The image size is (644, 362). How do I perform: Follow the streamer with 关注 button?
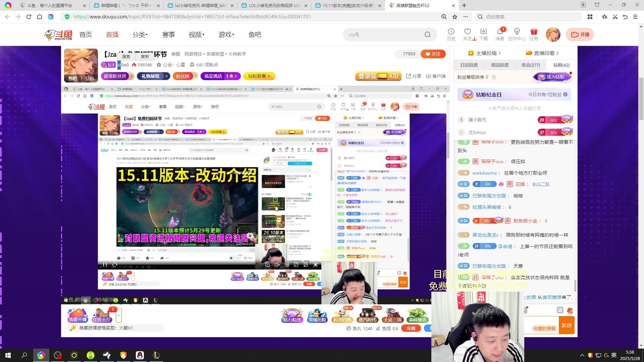point(433,54)
